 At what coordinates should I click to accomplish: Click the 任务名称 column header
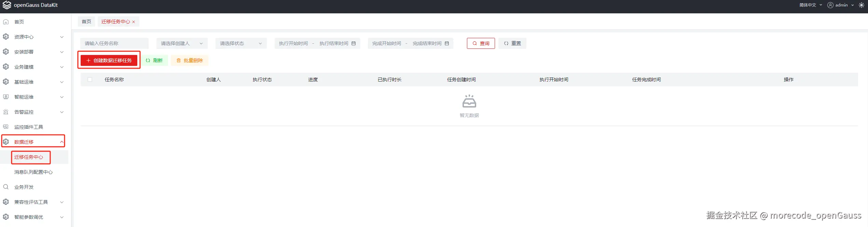[x=114, y=80]
